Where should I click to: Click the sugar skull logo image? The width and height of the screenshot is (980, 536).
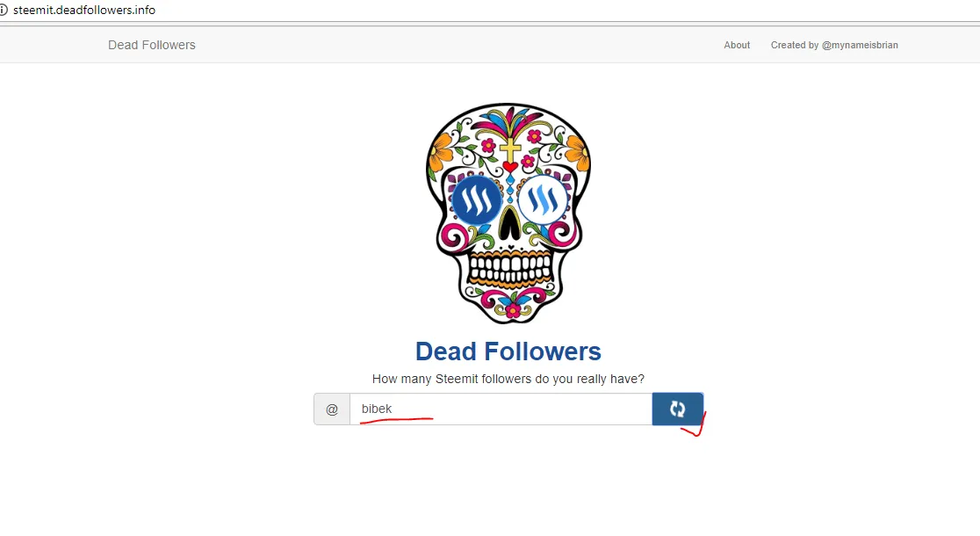(x=508, y=214)
